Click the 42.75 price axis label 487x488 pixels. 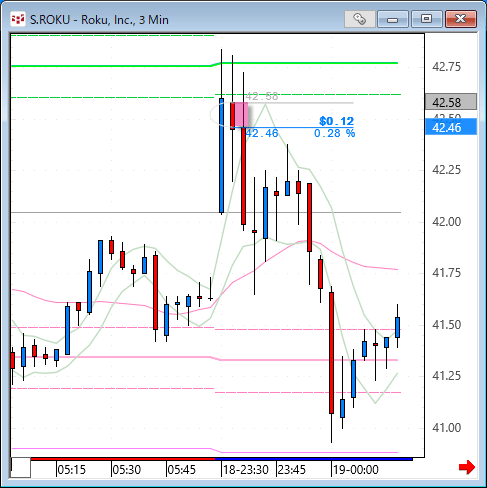[447, 67]
